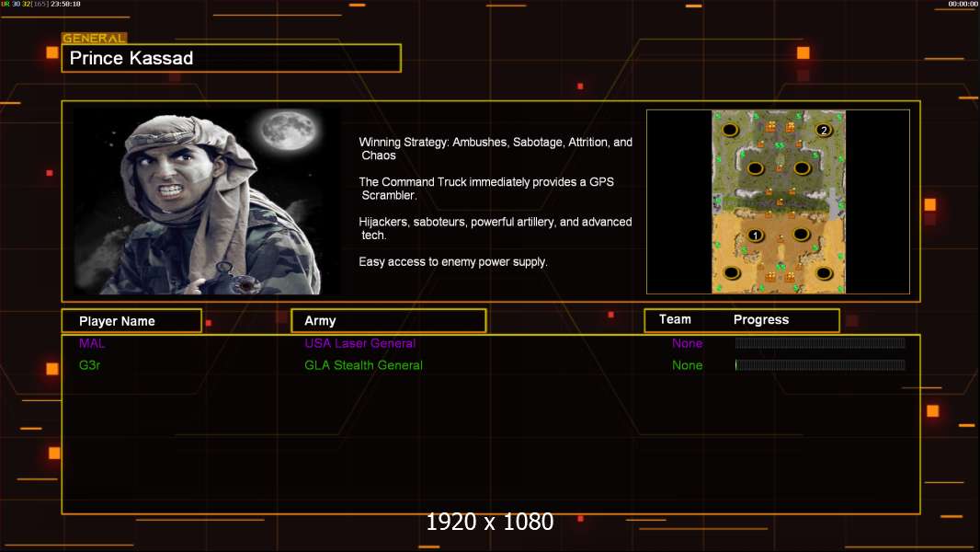
Task: Click MAL's team value None
Action: [x=688, y=343]
